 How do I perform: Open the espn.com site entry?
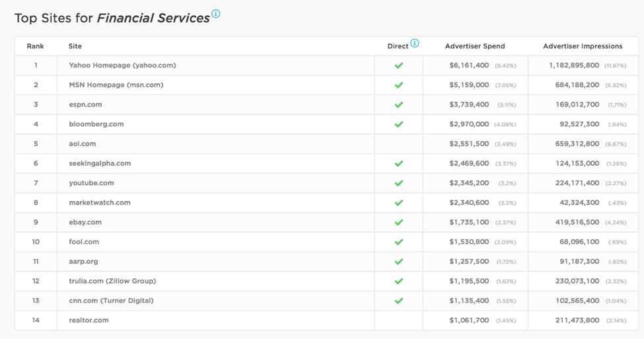[85, 104]
